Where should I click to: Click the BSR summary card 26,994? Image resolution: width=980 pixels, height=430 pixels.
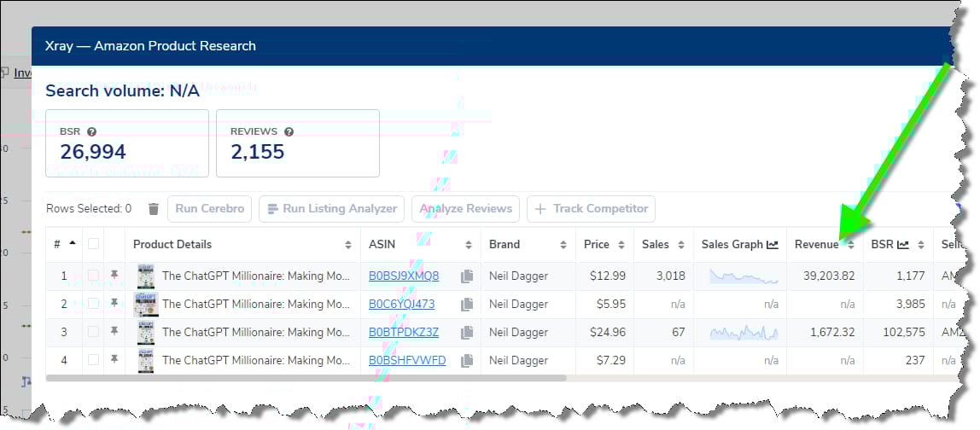pyautogui.click(x=127, y=143)
